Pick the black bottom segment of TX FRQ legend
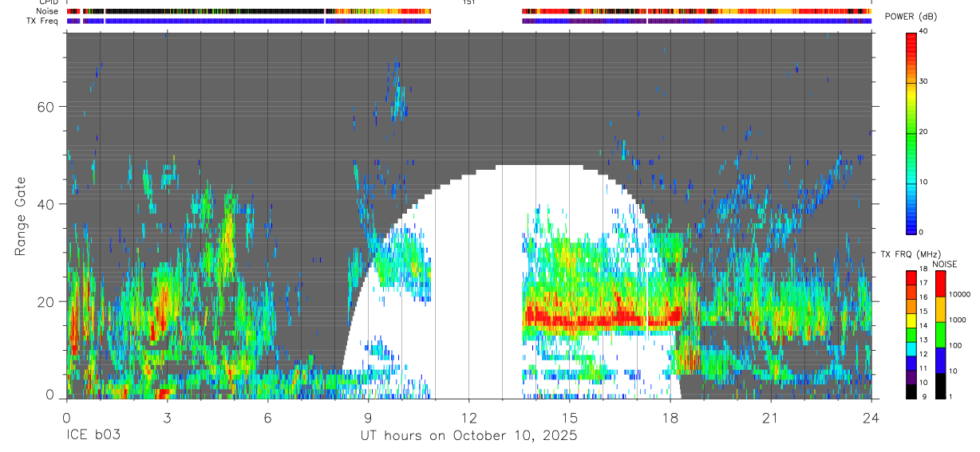This screenshot has width=980, height=452. [x=911, y=391]
